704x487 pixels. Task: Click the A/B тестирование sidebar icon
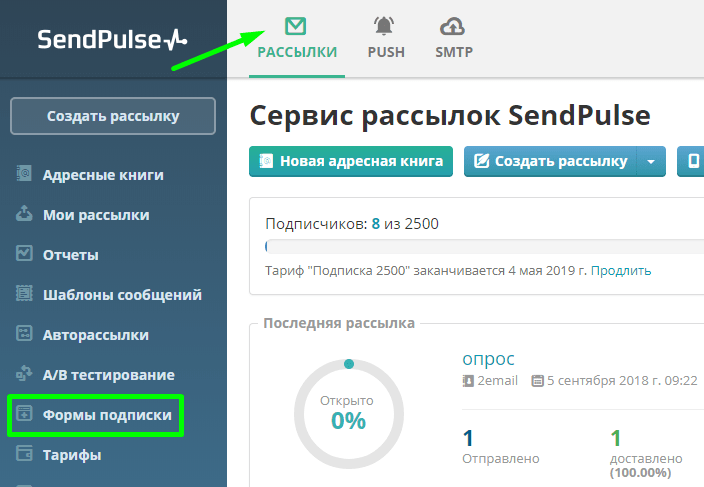point(24,373)
